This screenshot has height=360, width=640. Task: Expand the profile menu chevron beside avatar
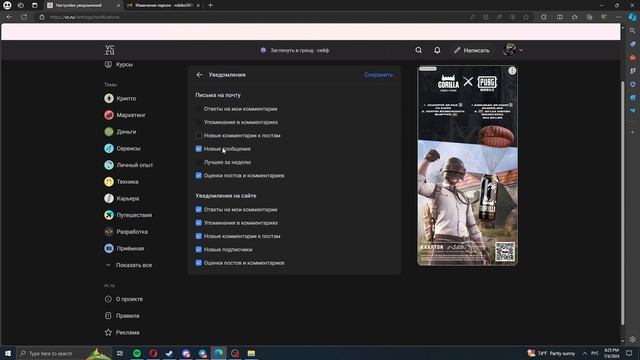(521, 50)
